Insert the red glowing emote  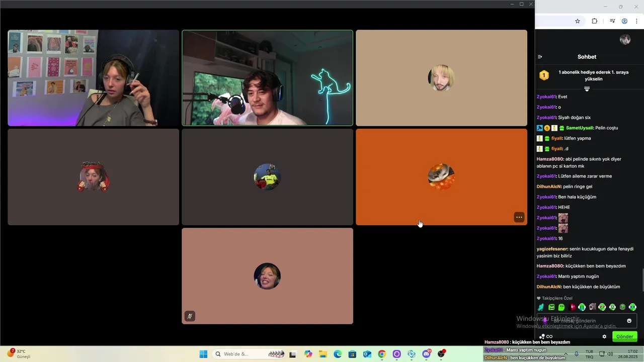coord(572,307)
